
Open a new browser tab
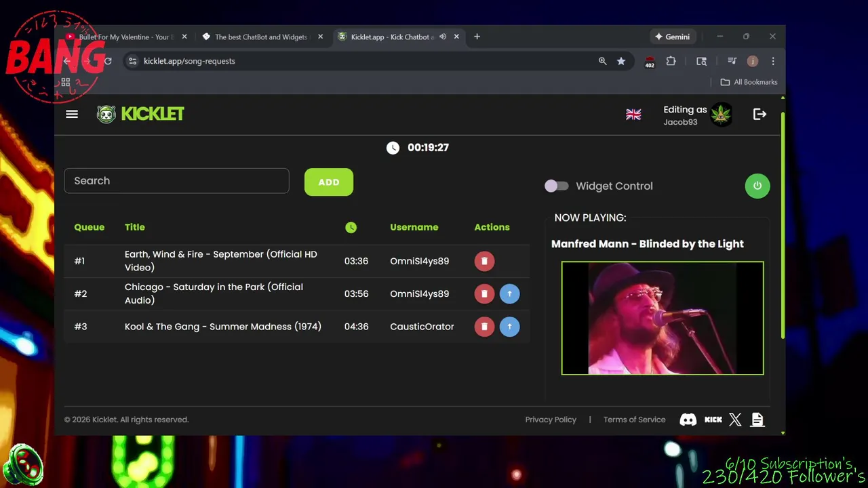point(477,37)
